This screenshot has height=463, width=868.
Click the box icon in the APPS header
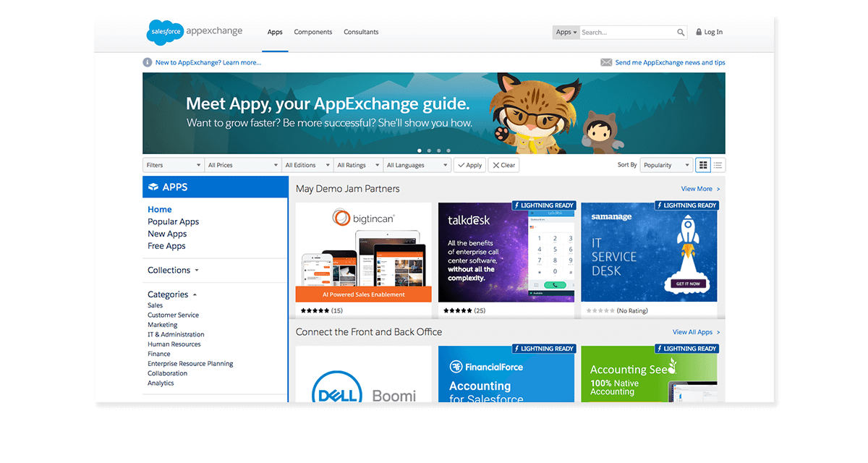[153, 187]
